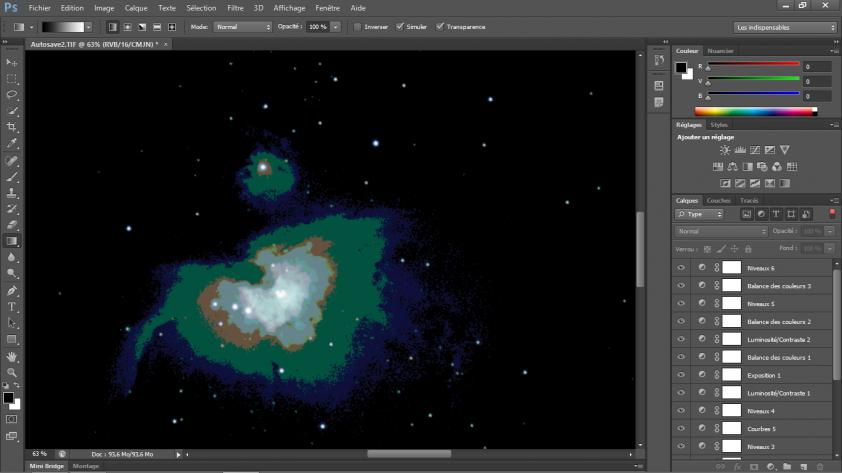Open the layer blend mode Normal dropdown

coord(721,231)
